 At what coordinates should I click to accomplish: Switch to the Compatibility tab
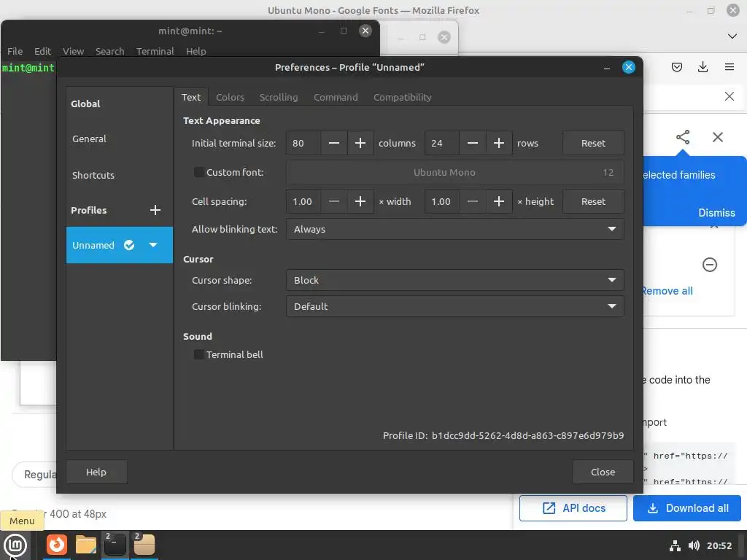(x=403, y=97)
